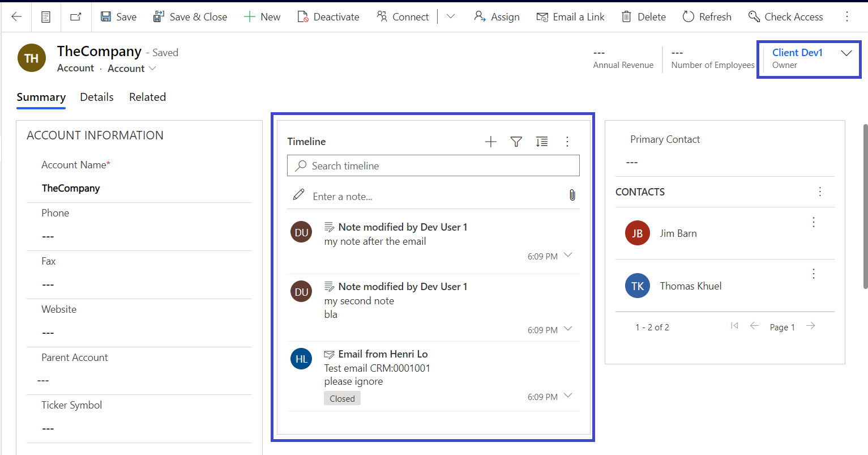Click the Primary Contact lookup field

(725, 163)
